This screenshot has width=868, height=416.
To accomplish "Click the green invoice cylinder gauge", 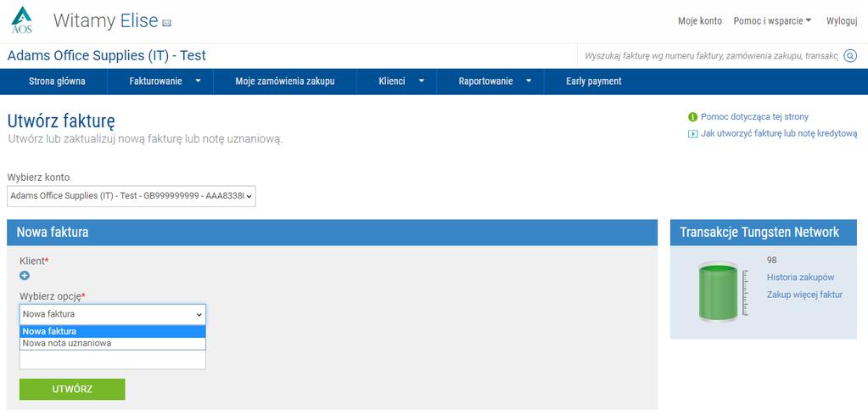I will [x=718, y=292].
